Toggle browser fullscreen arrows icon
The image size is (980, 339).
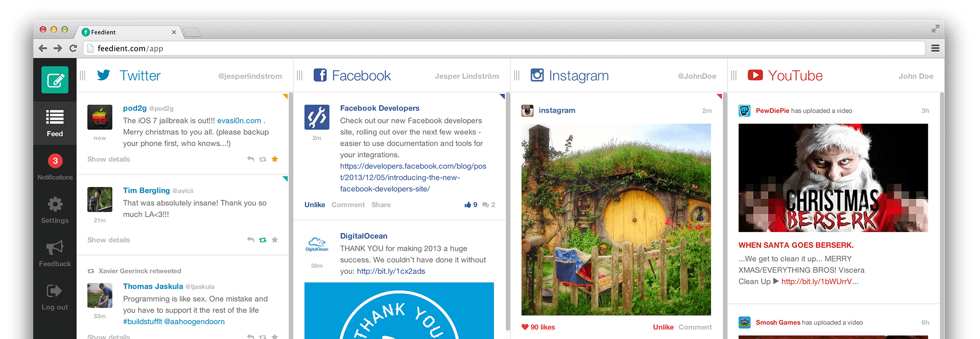936,29
